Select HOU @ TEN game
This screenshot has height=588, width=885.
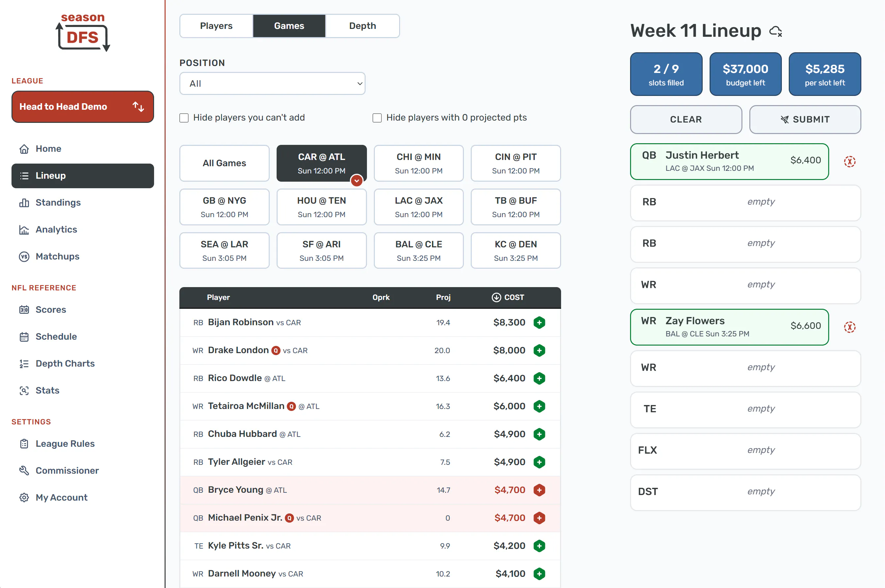321,207
